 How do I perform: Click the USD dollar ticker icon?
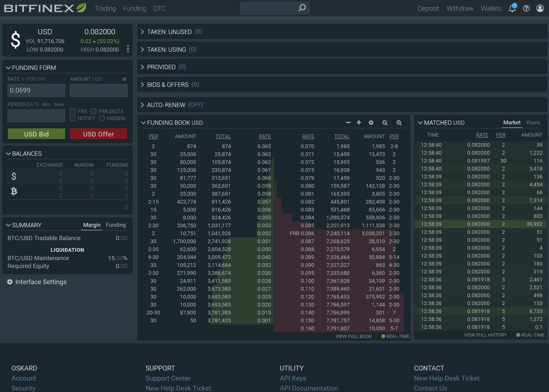coord(15,40)
